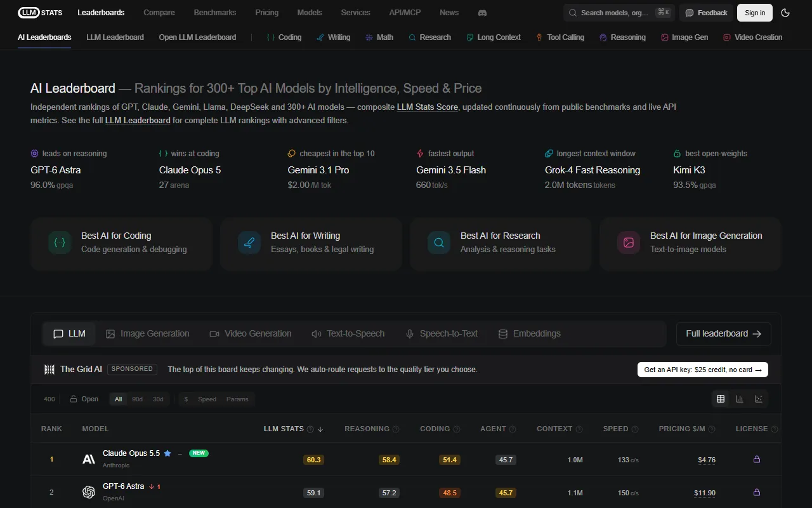
Task: Click the Feedback button
Action: pyautogui.click(x=706, y=13)
